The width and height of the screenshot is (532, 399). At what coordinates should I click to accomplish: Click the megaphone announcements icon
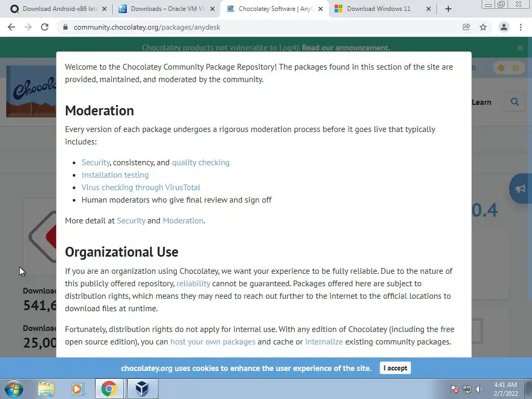point(521,189)
